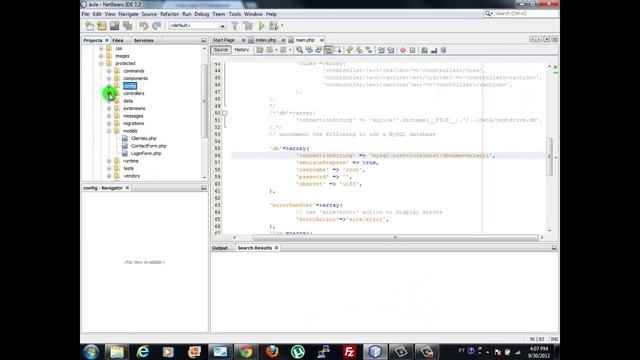This screenshot has height=360, width=640.
Task: Click the Build Project hammer icon
Action: (235, 26)
